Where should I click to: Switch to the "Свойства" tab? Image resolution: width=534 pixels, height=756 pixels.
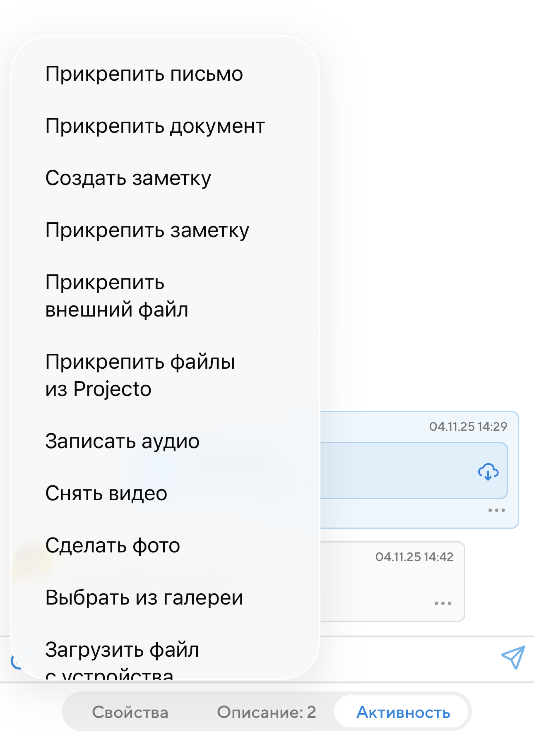pos(130,712)
